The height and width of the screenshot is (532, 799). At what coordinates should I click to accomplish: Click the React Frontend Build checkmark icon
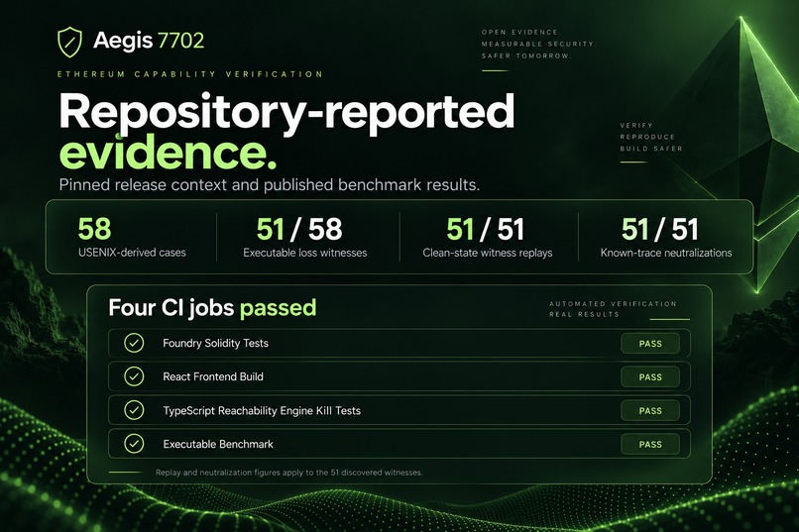click(x=134, y=376)
